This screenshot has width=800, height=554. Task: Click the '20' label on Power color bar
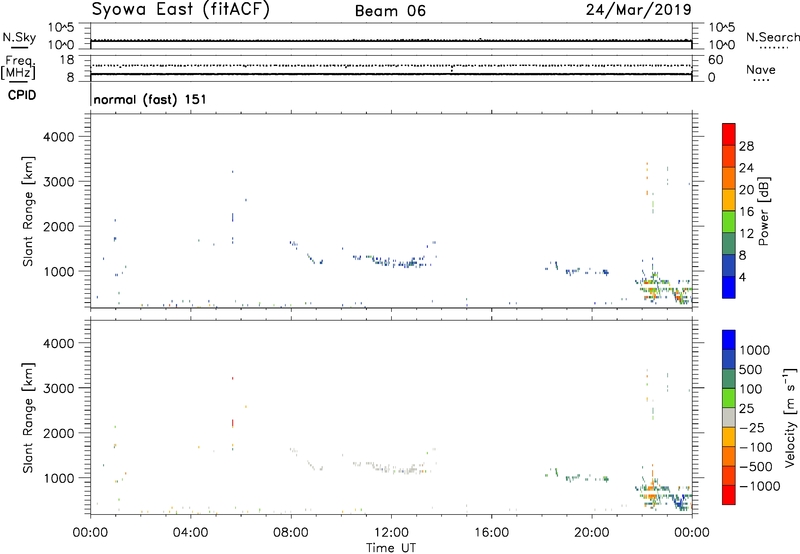click(746, 190)
